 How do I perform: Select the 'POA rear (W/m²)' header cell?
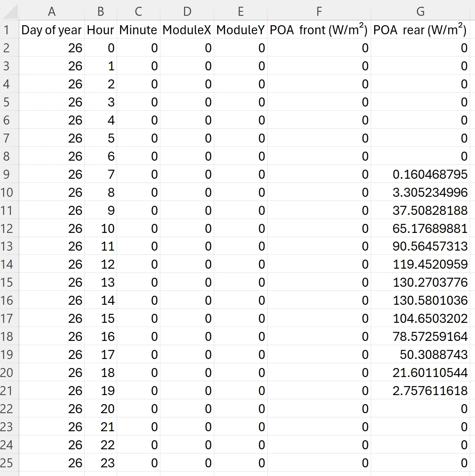(x=420, y=30)
